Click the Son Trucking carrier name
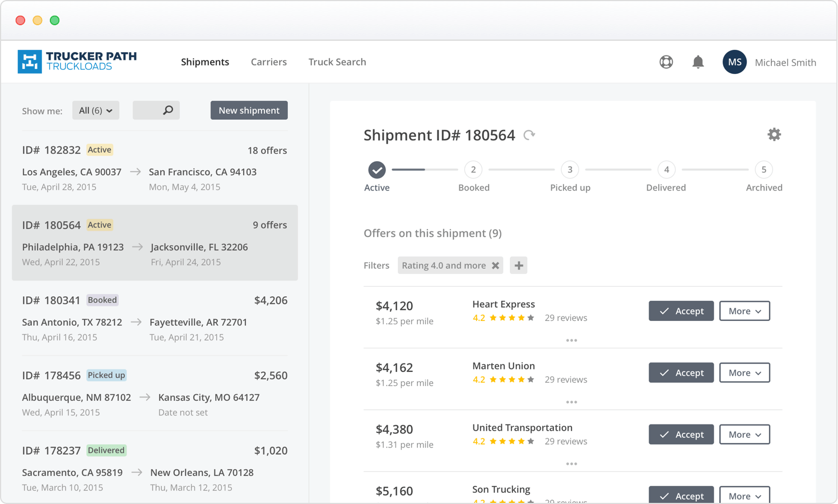The height and width of the screenshot is (504, 838). [x=501, y=489]
